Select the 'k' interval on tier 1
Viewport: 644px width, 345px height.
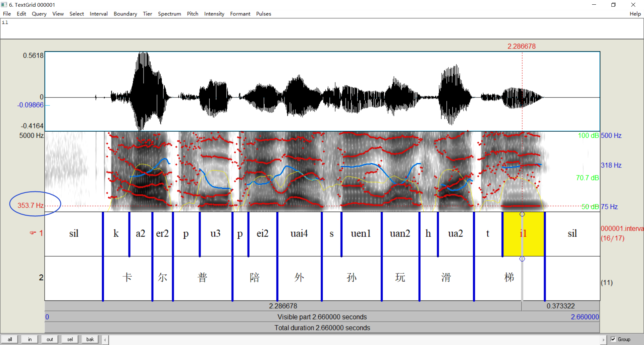pyautogui.click(x=116, y=233)
